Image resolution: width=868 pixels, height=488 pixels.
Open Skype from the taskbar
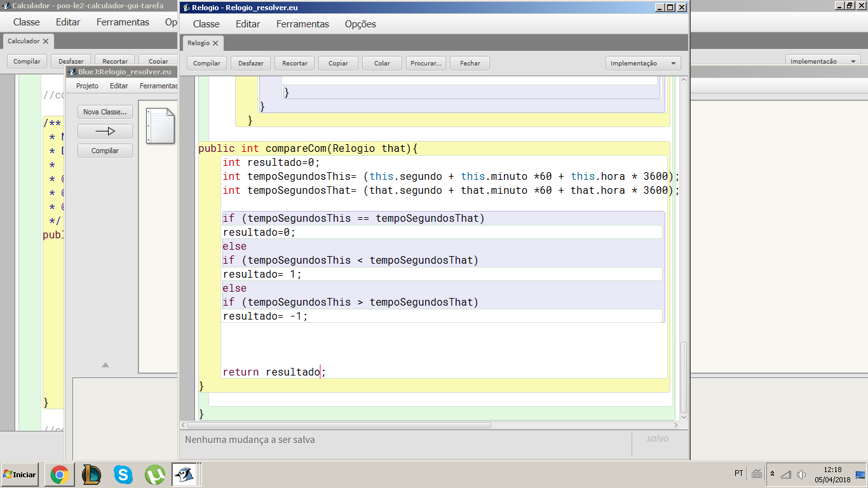point(123,474)
